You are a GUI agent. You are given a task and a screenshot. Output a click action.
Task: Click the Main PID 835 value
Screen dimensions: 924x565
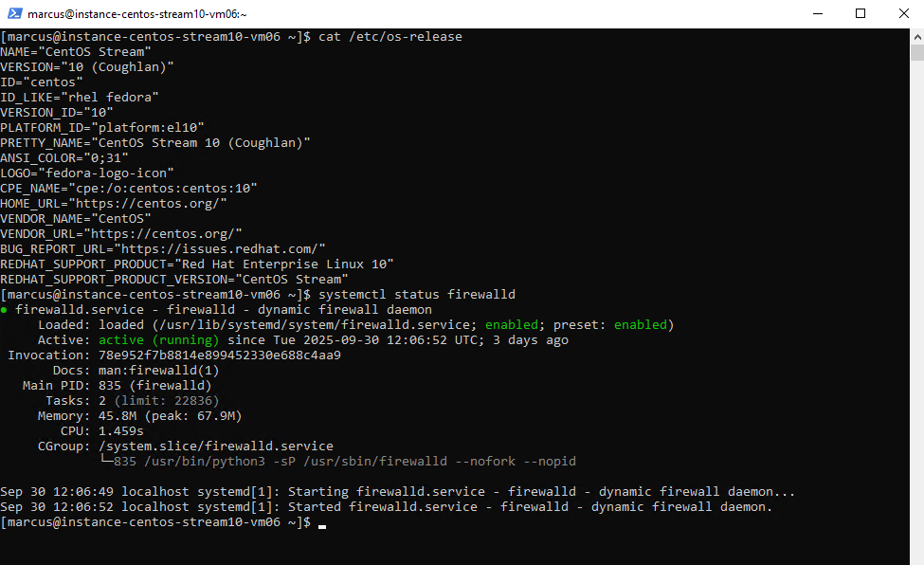(110, 385)
